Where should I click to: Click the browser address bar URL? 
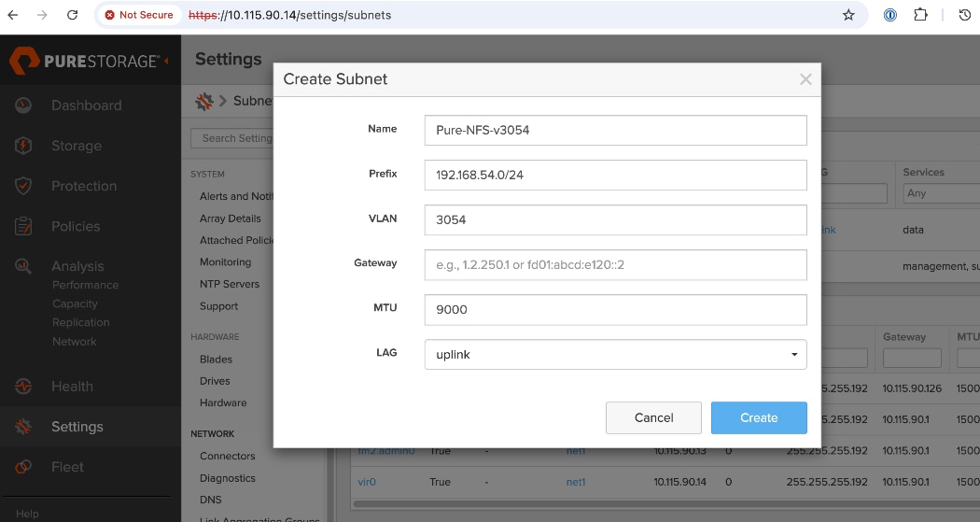coord(290,15)
